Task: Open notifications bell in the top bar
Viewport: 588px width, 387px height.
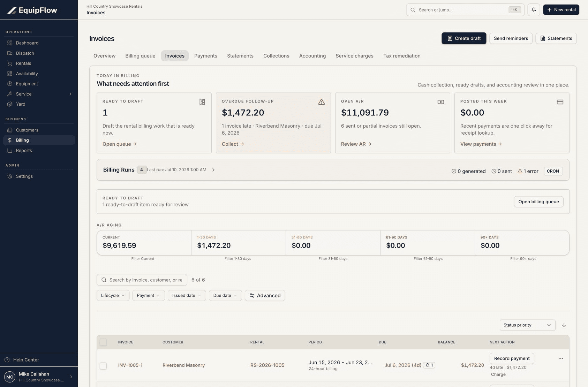Action: point(534,10)
